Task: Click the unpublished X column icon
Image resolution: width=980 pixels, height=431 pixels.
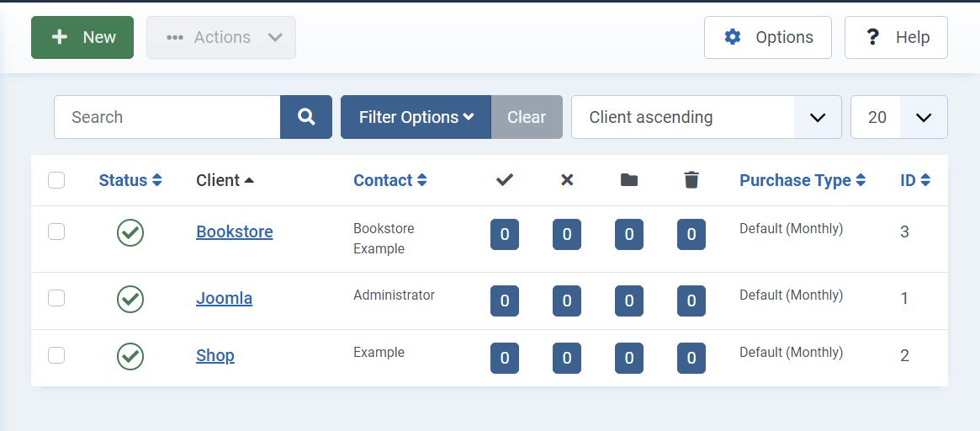Action: click(x=567, y=180)
